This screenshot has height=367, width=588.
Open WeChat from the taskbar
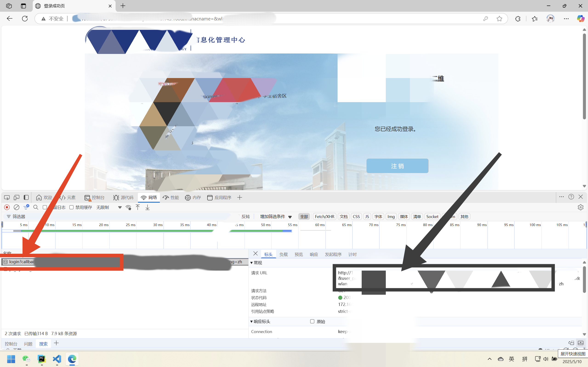pyautogui.click(x=26, y=359)
